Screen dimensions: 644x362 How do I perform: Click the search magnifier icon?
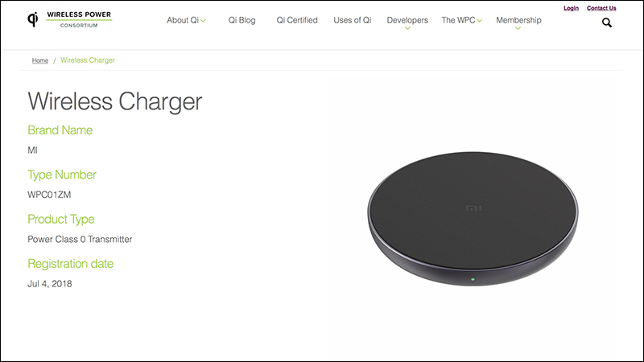tap(607, 23)
